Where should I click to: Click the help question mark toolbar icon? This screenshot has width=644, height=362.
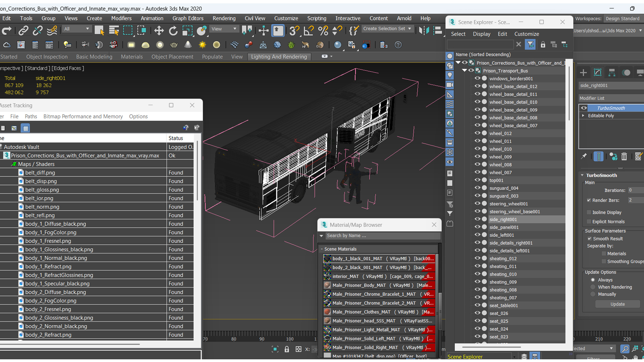pos(398,45)
